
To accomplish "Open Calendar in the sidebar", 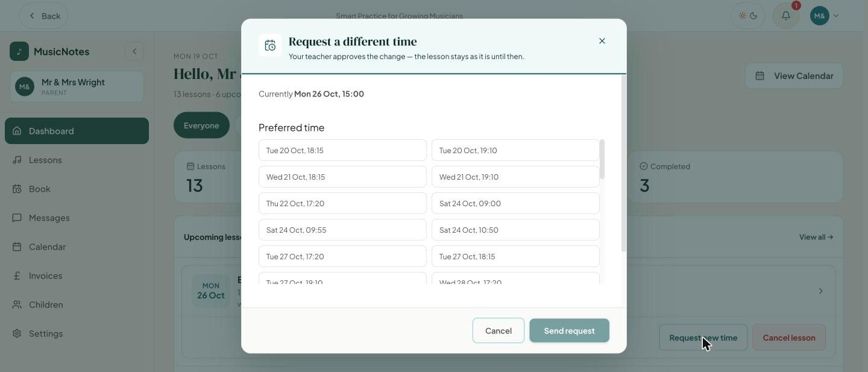I will click(77, 247).
